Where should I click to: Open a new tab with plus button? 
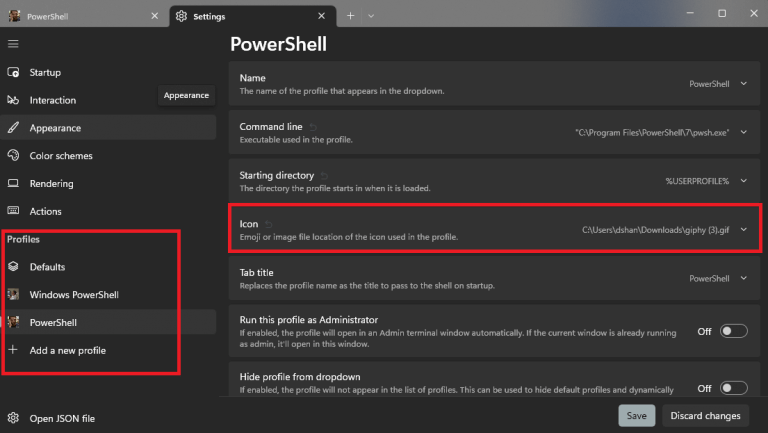click(x=350, y=16)
